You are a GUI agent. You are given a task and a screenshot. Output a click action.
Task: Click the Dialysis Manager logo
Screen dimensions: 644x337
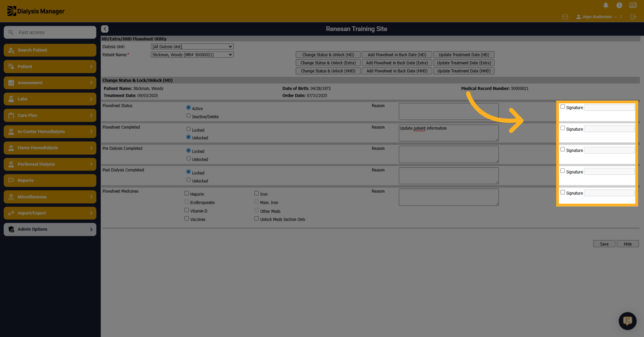36,11
